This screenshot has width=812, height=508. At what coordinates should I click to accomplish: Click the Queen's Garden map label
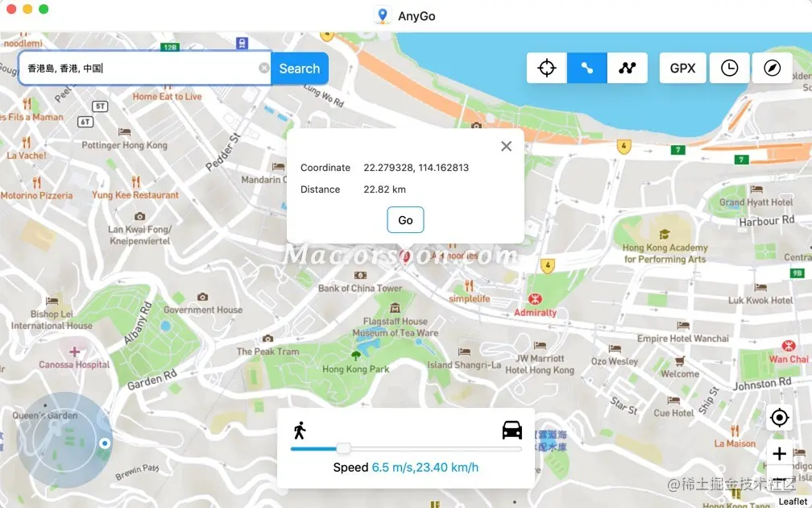[45, 415]
